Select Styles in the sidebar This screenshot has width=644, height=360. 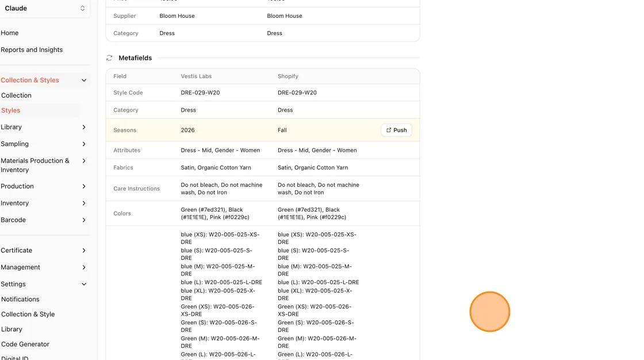(11, 110)
